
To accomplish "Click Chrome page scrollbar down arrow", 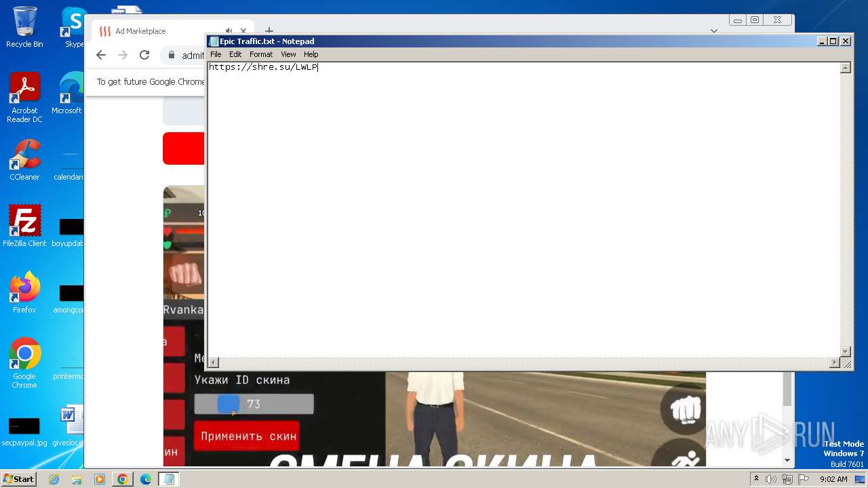I will click(787, 460).
